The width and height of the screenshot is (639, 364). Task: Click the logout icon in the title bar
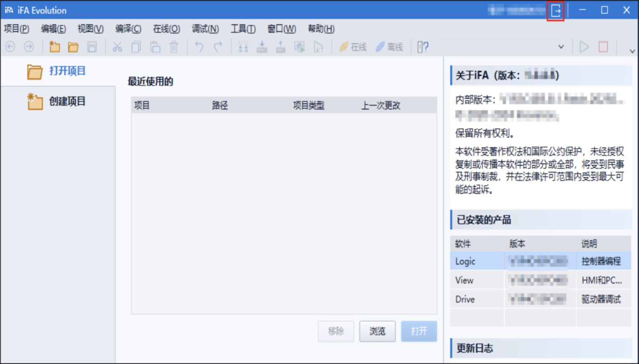(x=556, y=11)
